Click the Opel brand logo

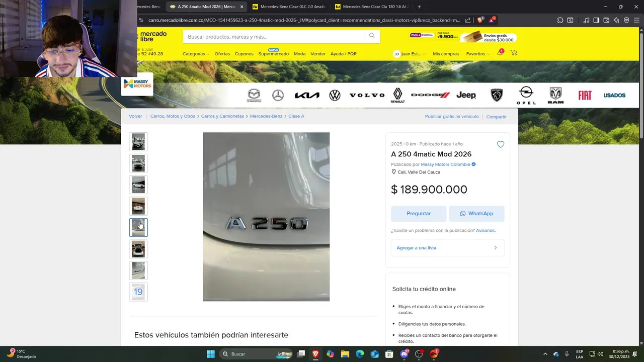[x=526, y=95]
